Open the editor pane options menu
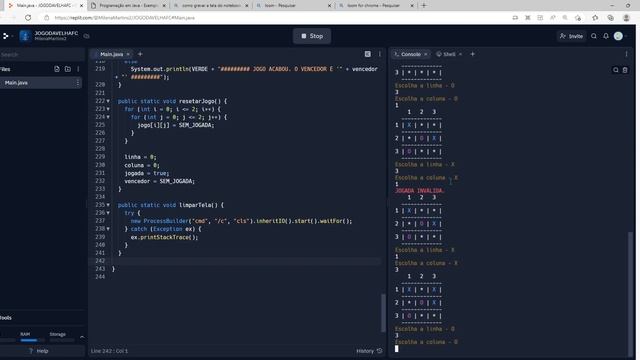 380,54
